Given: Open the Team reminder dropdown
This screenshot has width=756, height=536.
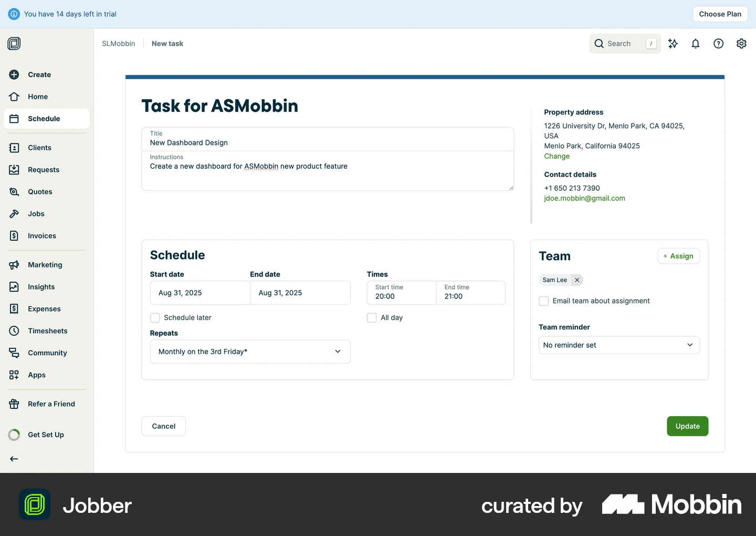Looking at the screenshot, I should [619, 345].
